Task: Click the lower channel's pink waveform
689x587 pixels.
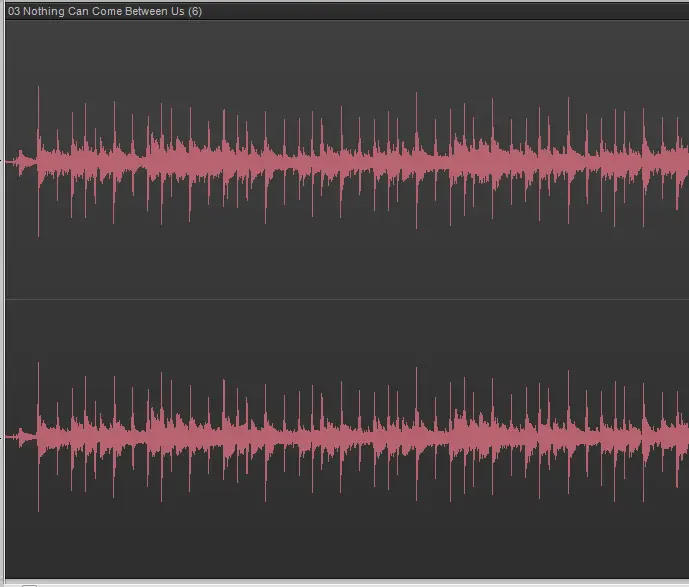Action: [x=347, y=437]
